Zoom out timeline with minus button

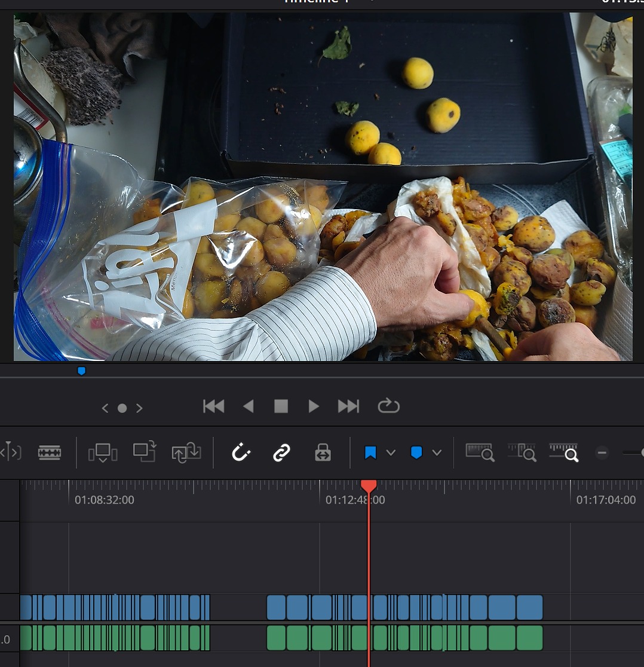(x=602, y=452)
